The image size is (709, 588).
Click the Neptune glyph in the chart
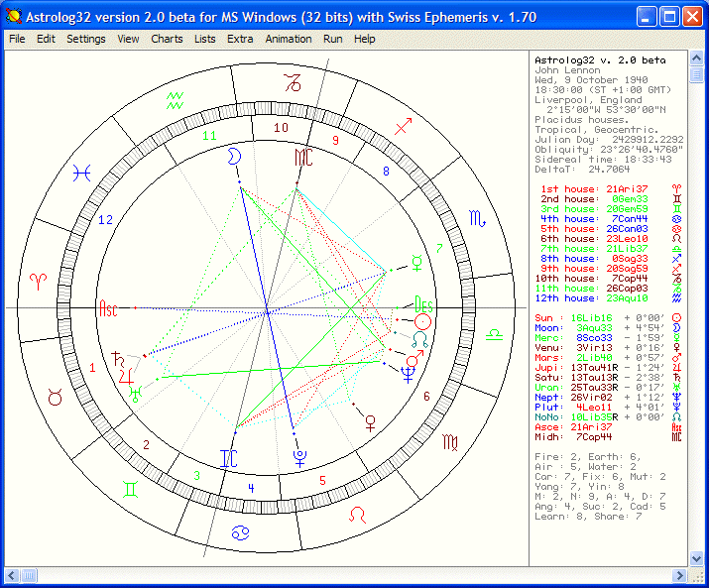[x=408, y=375]
